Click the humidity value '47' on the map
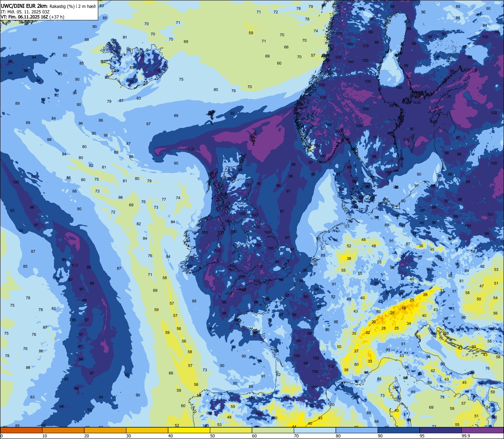The width and height of the screenshot is (504, 439). tap(482, 286)
